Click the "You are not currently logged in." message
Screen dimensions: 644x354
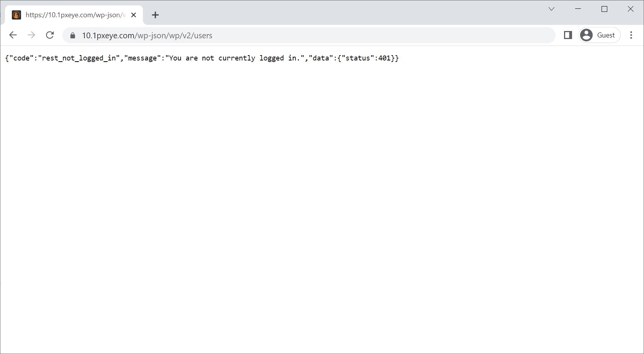235,58
